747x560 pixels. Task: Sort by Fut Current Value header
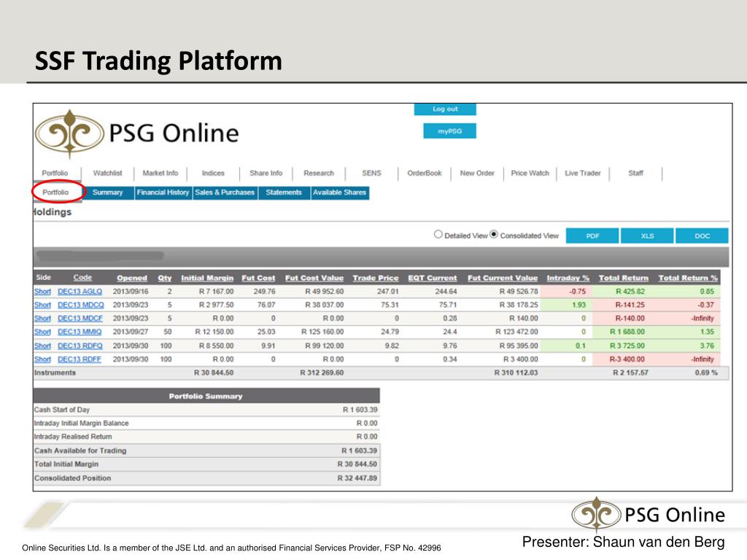[503, 278]
